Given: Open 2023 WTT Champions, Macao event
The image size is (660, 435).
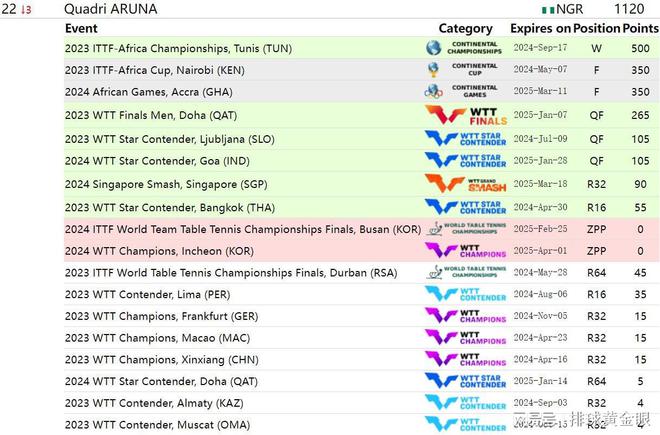Looking at the screenshot, I should [157, 338].
